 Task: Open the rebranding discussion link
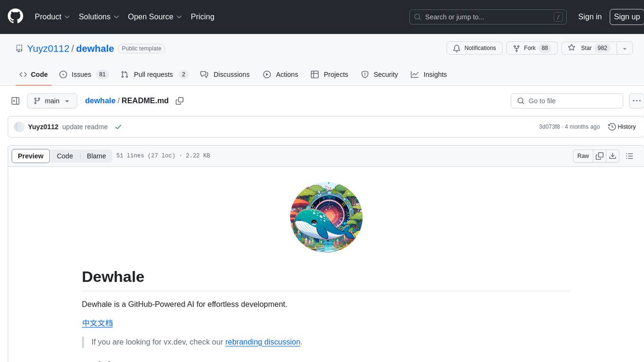click(x=263, y=342)
